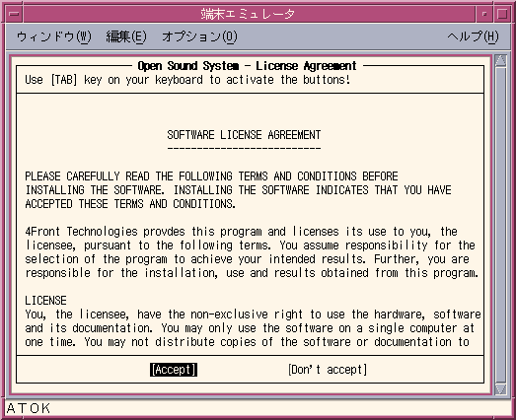
Task: Click the ATOK input status bar
Action: 258,408
